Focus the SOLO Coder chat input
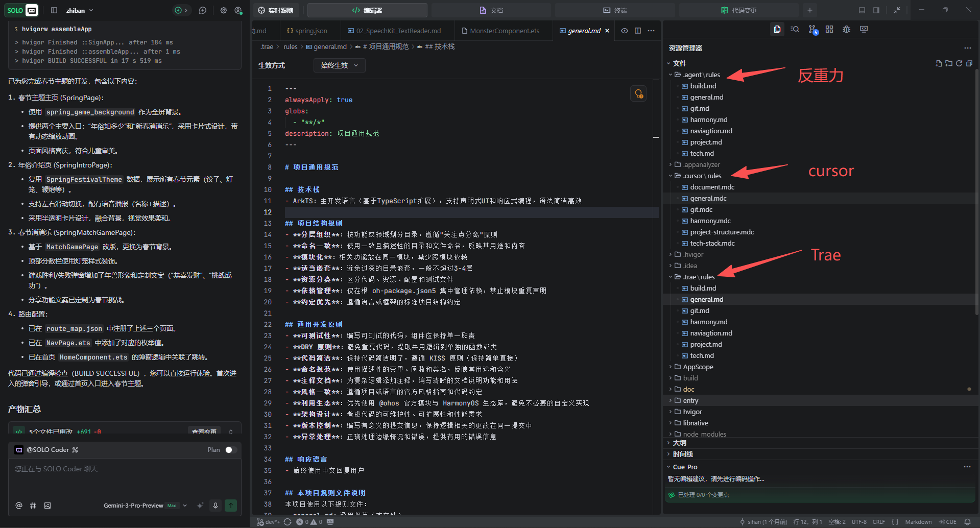Screen dimensions: 980x528 point(125,477)
